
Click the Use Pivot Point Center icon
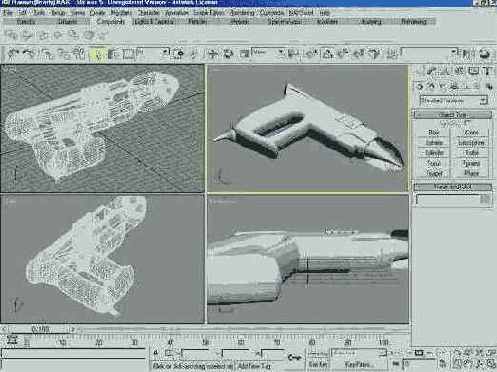click(294, 53)
